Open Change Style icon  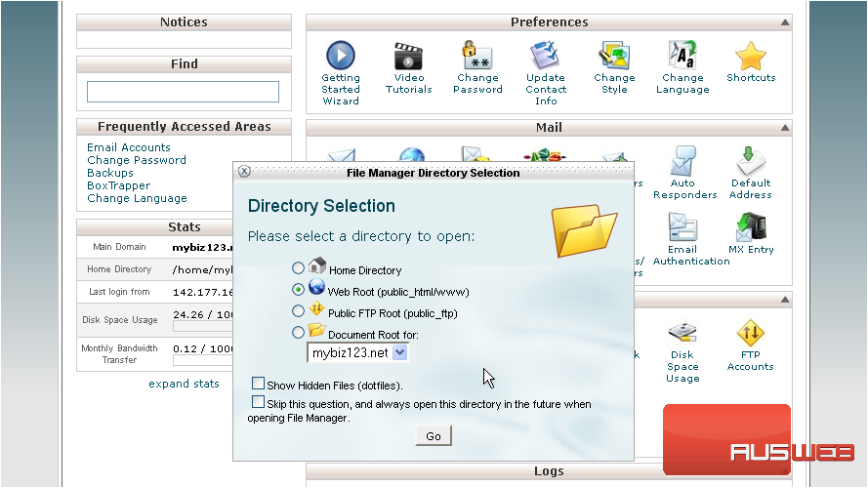614,56
